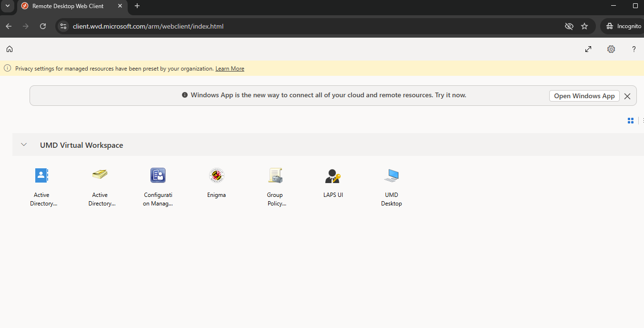Launch the Enigma app
This screenshot has height=328, width=644.
217,176
